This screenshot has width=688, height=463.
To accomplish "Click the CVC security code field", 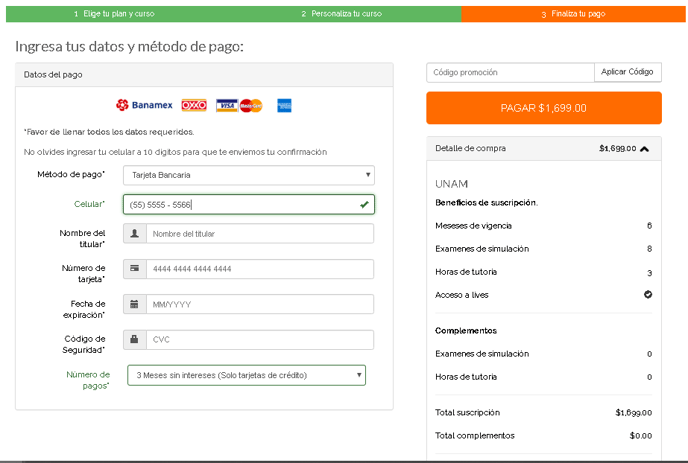I will click(260, 339).
